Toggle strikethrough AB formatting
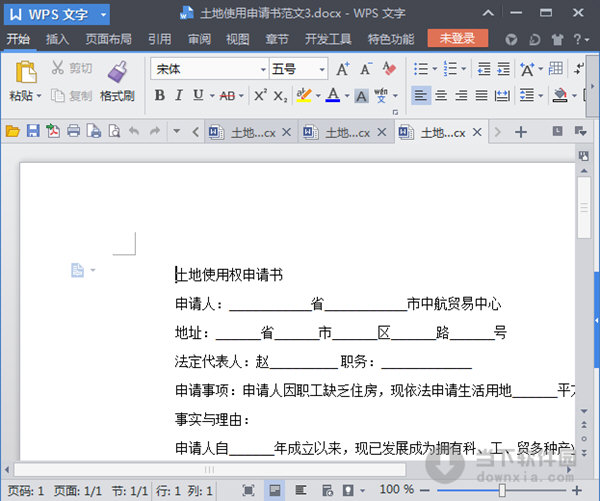The image size is (600, 501). pos(227,96)
